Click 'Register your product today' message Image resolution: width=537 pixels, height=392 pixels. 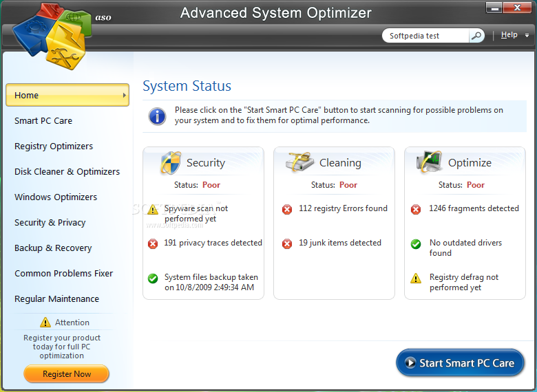tap(62, 347)
